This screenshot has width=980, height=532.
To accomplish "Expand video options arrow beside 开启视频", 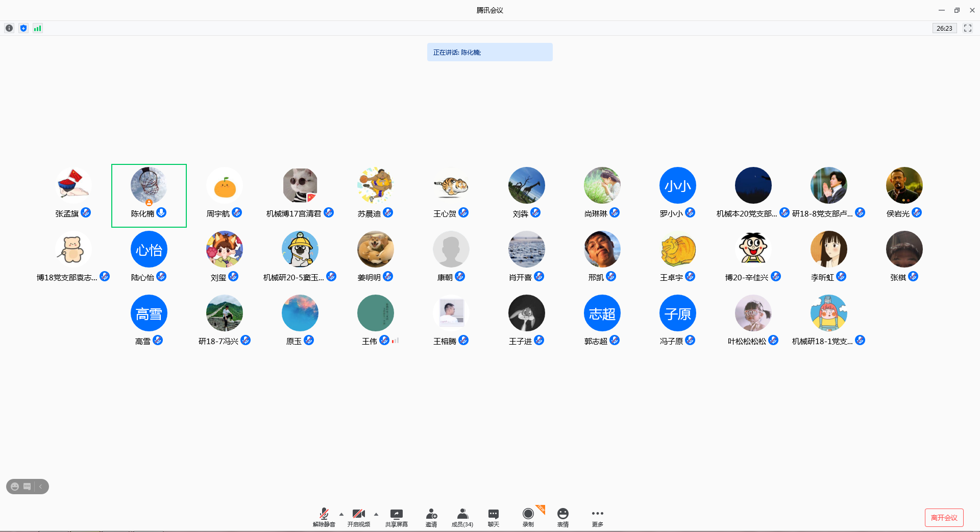I will pyautogui.click(x=376, y=514).
